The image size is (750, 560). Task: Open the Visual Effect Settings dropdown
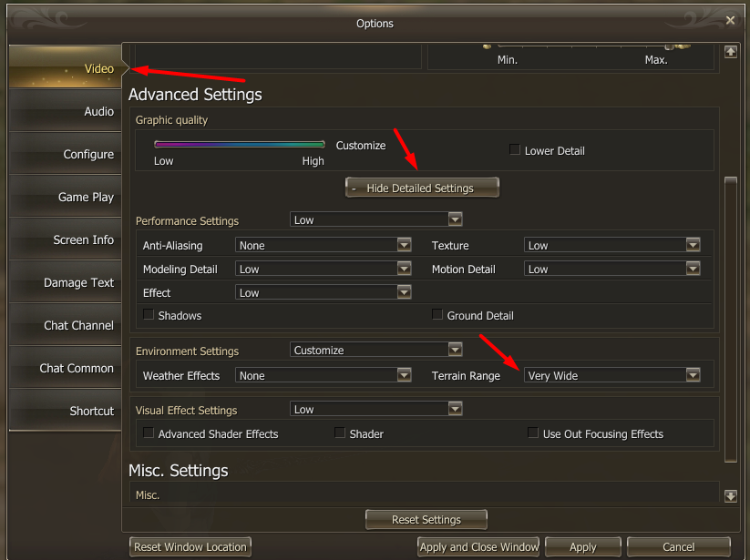(376, 409)
